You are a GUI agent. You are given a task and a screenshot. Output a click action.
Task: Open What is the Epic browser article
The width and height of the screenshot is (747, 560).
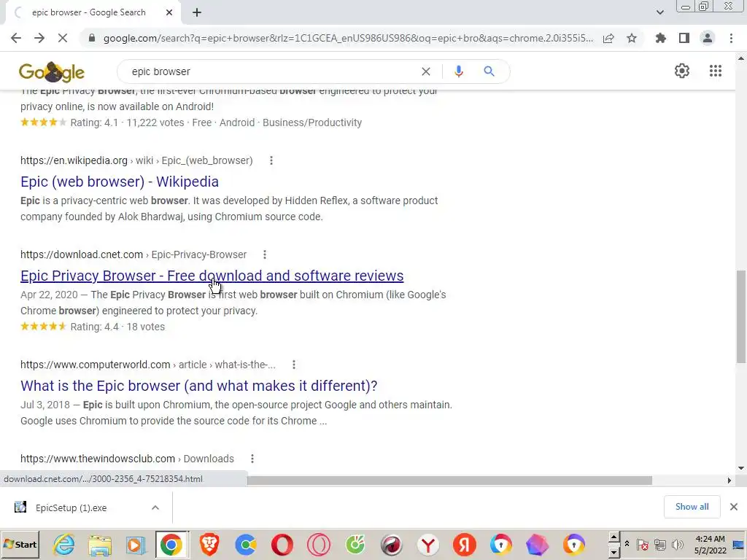pos(198,386)
